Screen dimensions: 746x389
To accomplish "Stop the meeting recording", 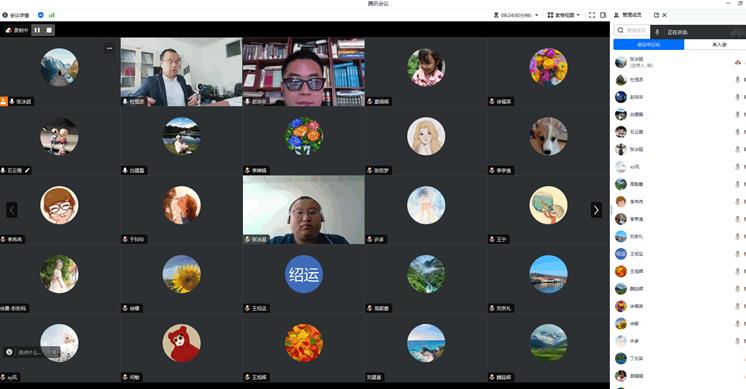I will (x=49, y=30).
